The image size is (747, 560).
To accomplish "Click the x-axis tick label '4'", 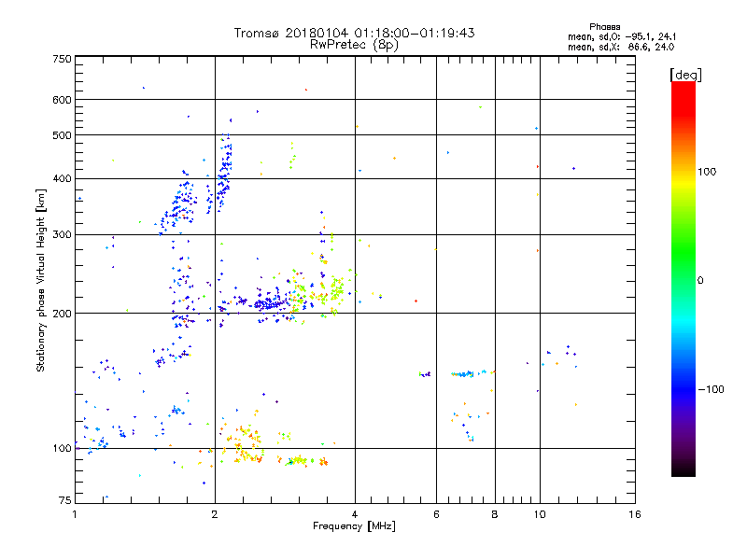I will (355, 514).
